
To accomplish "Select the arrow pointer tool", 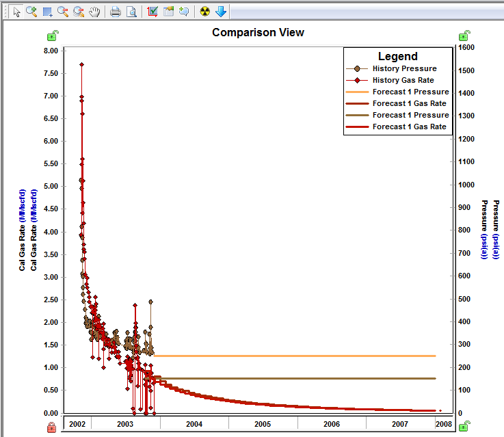I will coord(16,11).
